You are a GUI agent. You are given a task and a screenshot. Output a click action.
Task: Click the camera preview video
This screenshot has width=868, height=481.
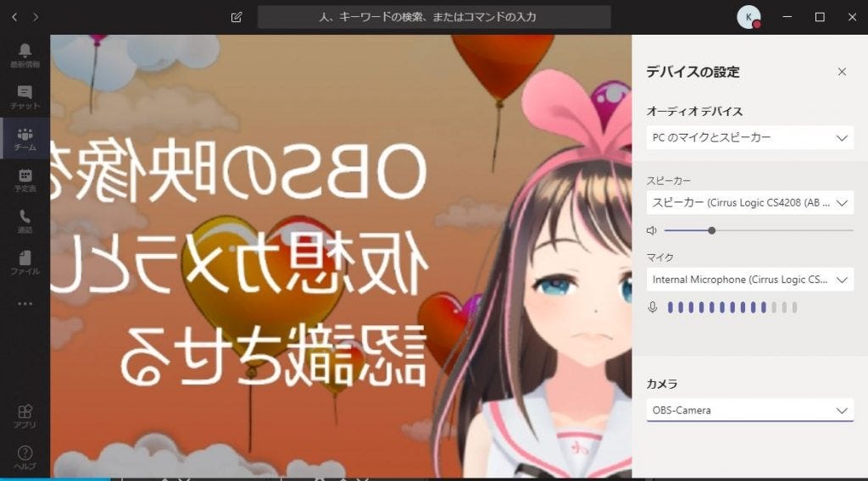click(x=341, y=256)
